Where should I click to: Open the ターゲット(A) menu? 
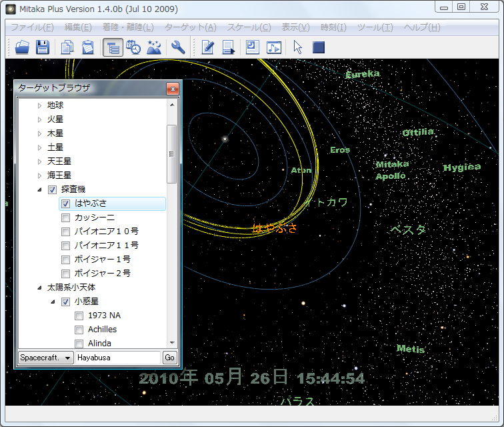point(191,27)
